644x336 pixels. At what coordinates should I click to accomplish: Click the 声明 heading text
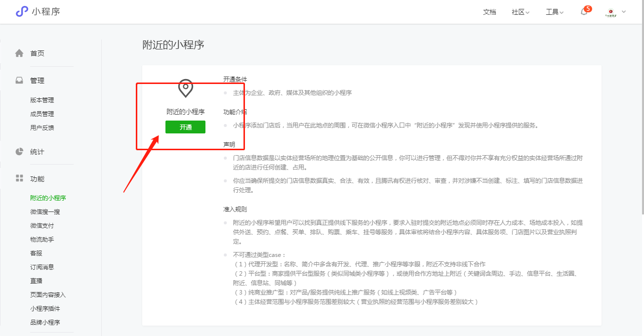coord(229,145)
